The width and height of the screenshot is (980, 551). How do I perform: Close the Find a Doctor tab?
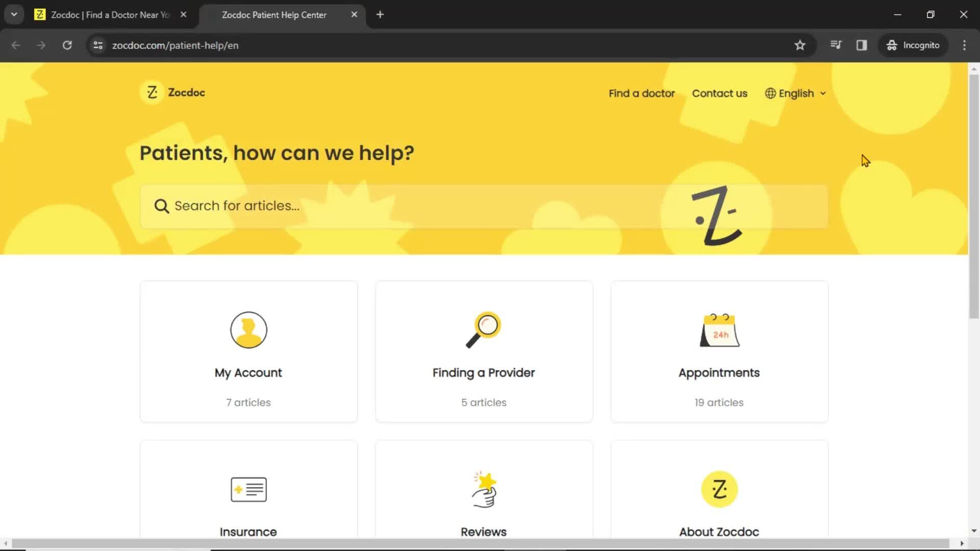(183, 15)
